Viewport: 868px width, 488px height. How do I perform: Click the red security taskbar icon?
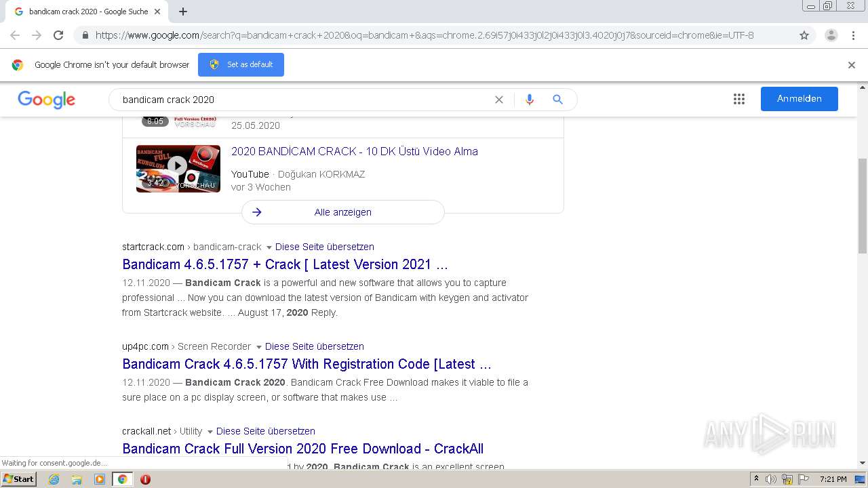tap(145, 479)
